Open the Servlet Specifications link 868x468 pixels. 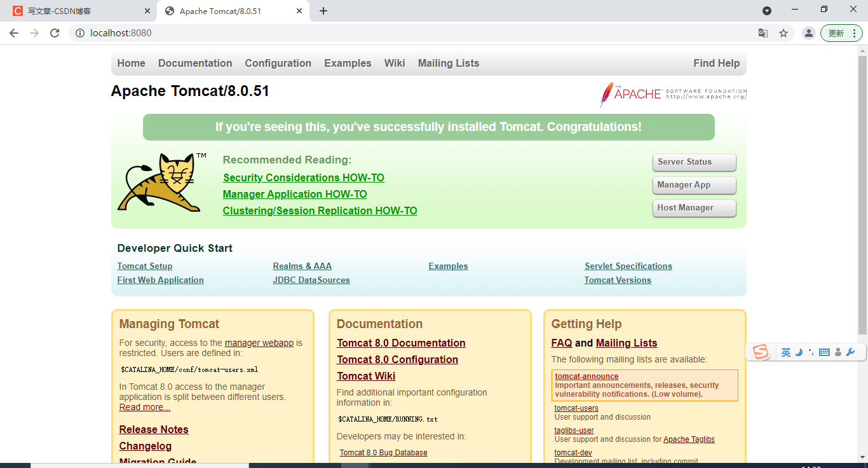pos(628,266)
